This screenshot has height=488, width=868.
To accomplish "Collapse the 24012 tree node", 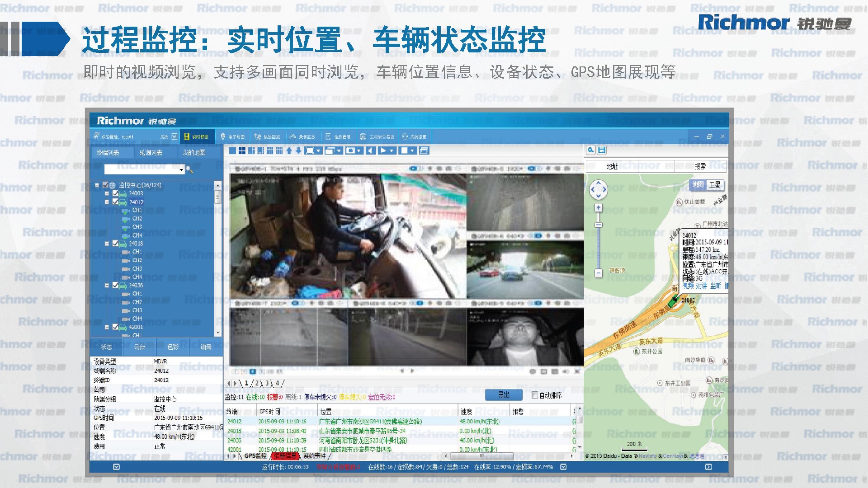I will (x=107, y=202).
